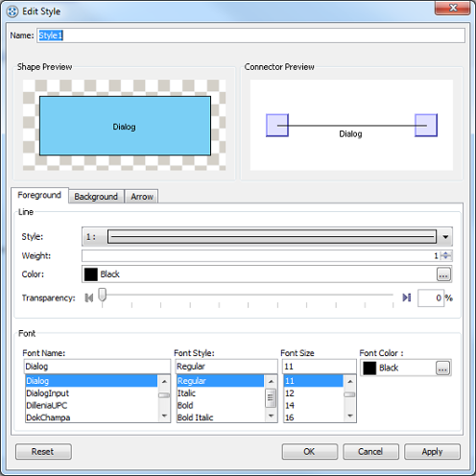Select 'DokChampa' font in the list
This screenshot has width=476, height=476.
tap(91, 417)
